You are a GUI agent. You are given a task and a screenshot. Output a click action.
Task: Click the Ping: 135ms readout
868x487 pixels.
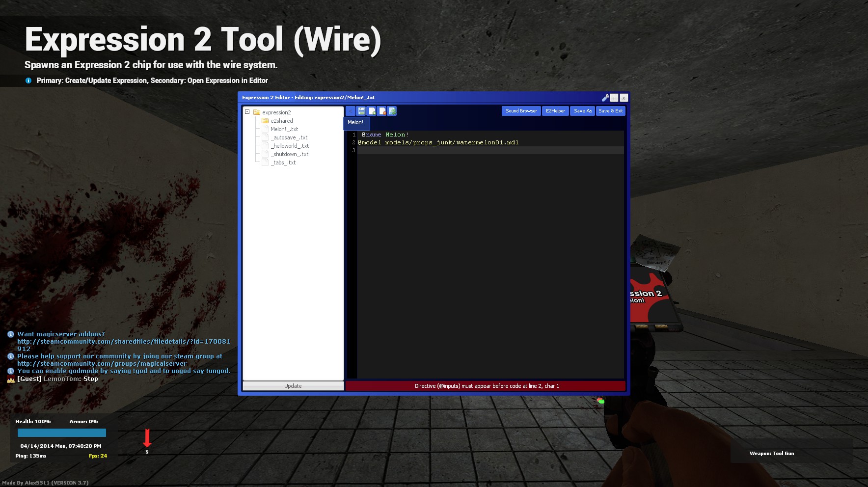pos(31,456)
